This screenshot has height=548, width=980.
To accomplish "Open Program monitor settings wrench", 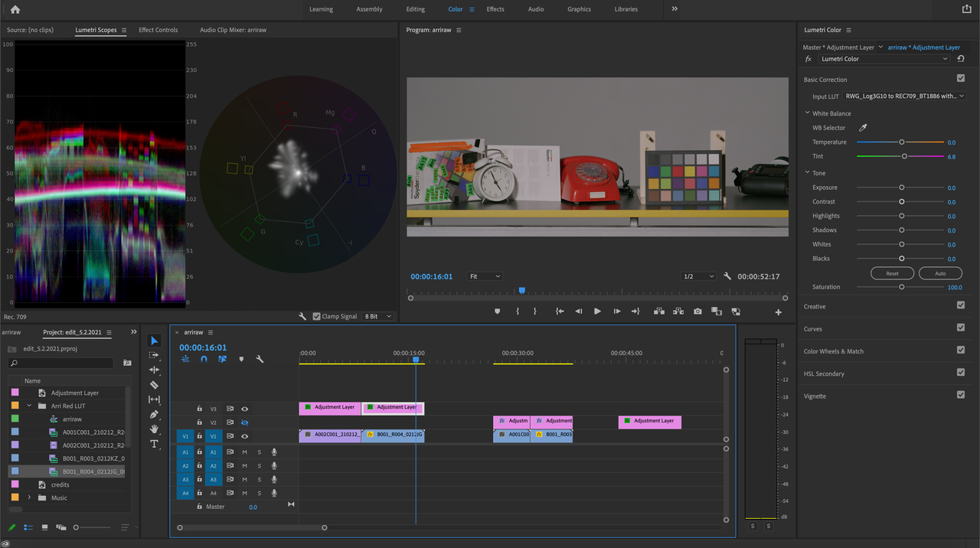I will click(x=727, y=276).
